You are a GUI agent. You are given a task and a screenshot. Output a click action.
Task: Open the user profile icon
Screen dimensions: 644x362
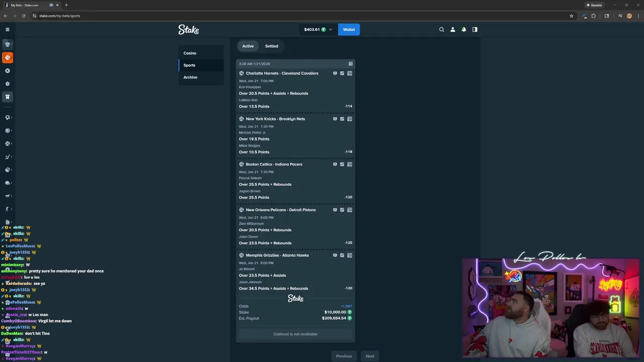tap(453, 29)
